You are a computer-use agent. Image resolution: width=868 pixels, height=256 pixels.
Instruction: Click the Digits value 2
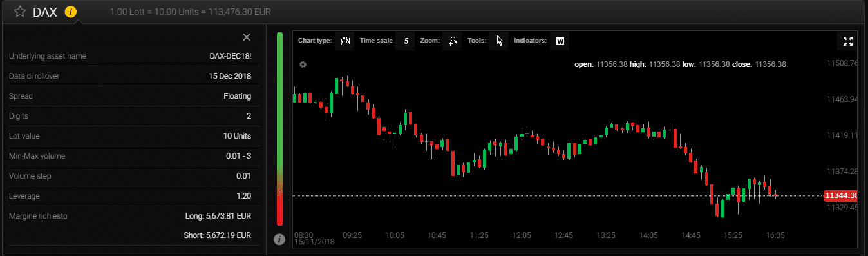[249, 116]
